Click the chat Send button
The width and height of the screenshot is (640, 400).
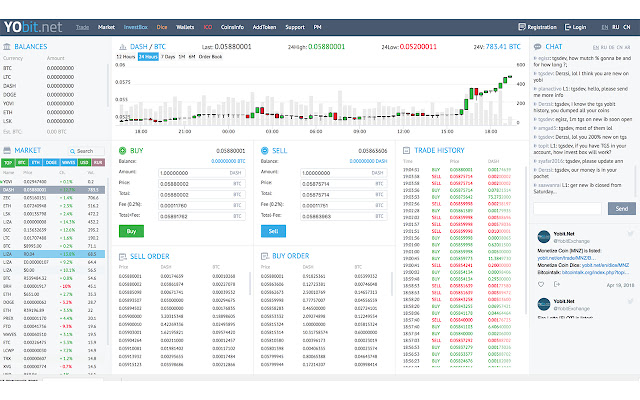point(622,209)
